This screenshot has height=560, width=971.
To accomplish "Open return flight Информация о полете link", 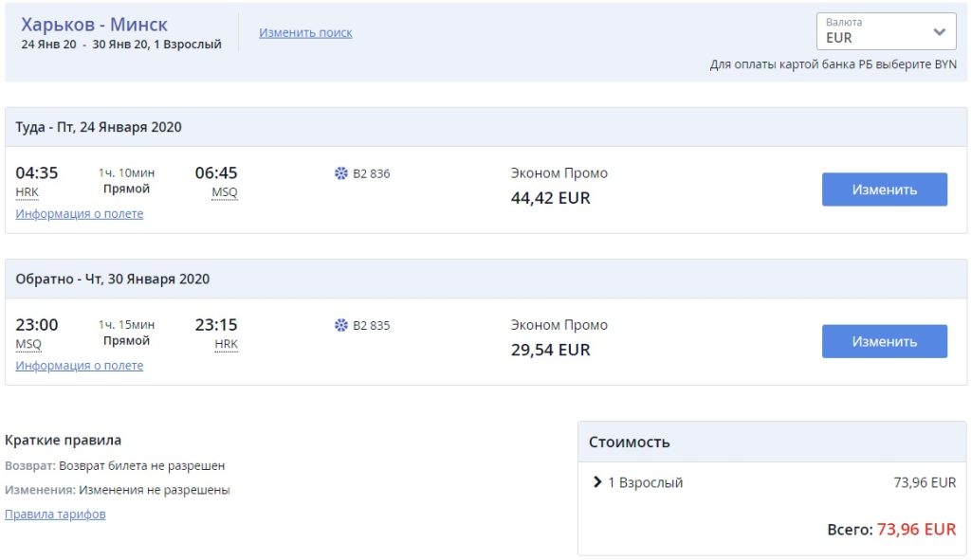I will click(80, 366).
